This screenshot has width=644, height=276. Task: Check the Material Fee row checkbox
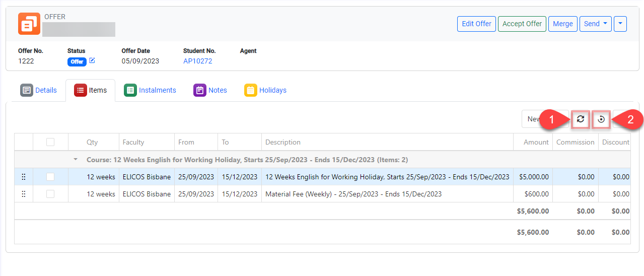[50, 194]
